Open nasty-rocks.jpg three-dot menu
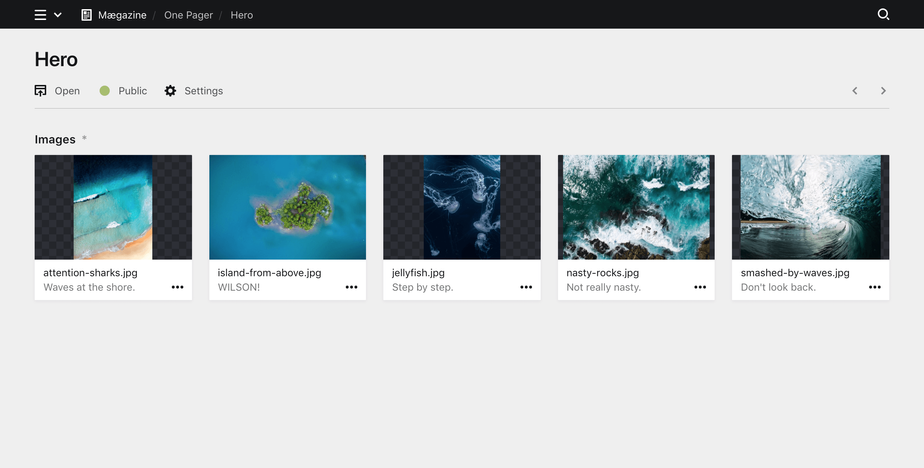924x468 pixels. tap(700, 287)
